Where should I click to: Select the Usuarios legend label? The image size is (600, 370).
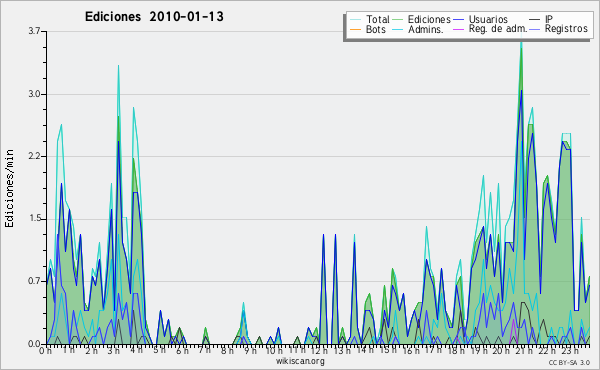pos(488,19)
